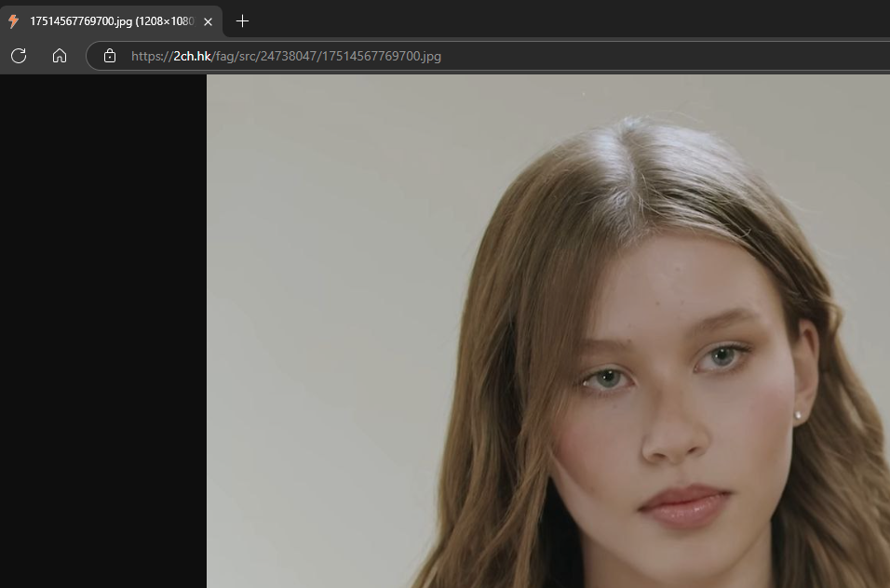
Task: Click empty area right of address text
Action: 652,56
